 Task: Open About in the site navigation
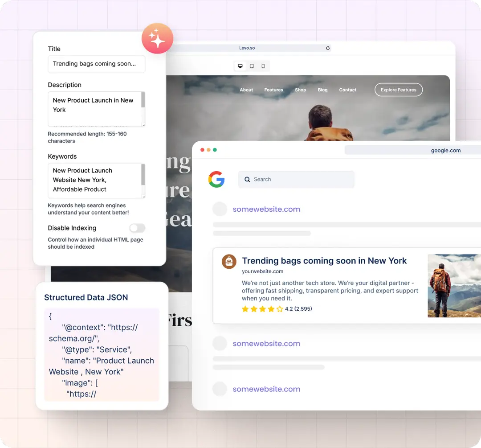pos(246,90)
